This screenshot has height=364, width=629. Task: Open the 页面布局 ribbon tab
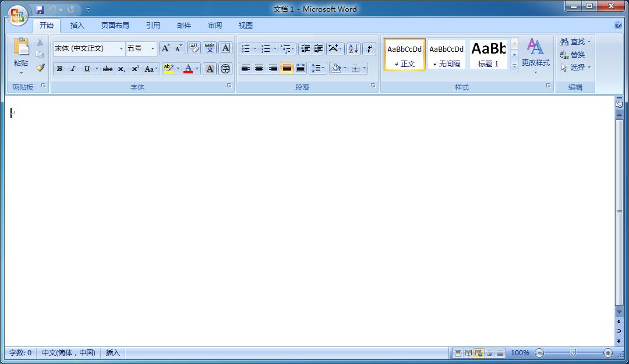pos(115,26)
